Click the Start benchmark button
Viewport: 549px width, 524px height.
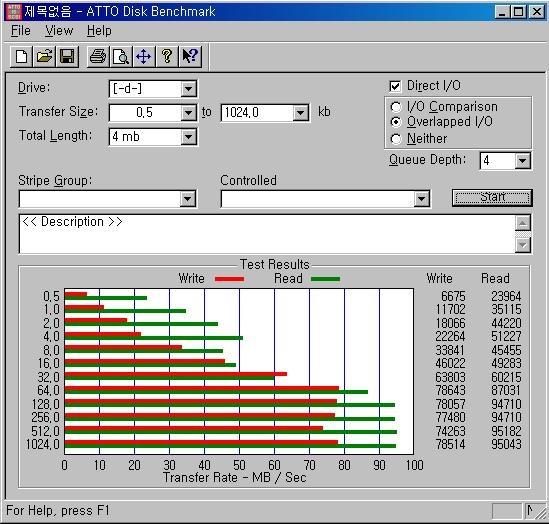(x=492, y=197)
